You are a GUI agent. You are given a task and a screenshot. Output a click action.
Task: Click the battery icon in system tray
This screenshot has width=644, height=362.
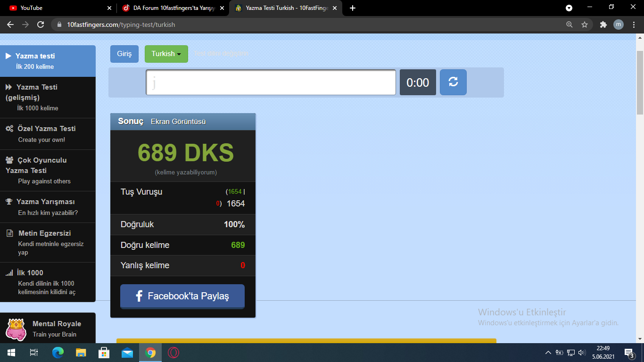(560, 353)
